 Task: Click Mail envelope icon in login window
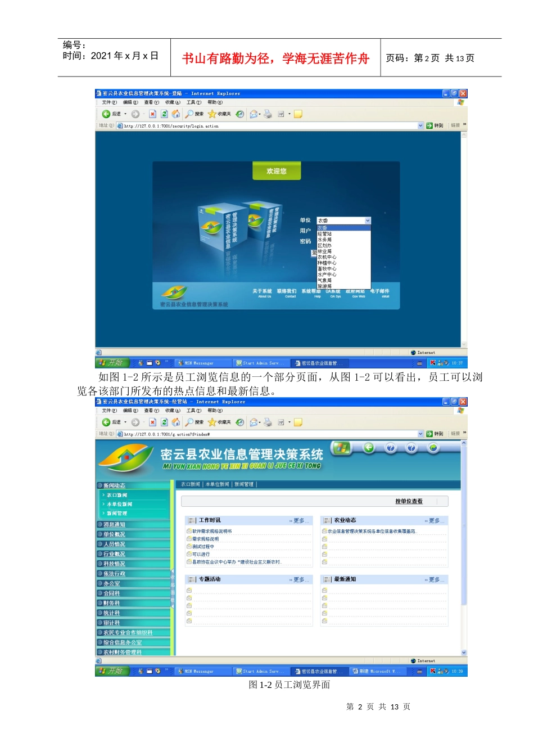254,114
